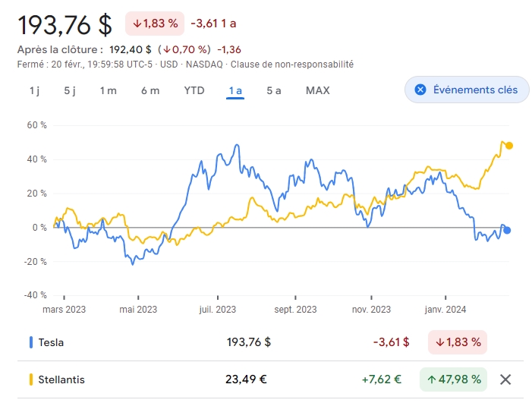Choose the YTD time range
532x403 pixels.
pyautogui.click(x=194, y=91)
